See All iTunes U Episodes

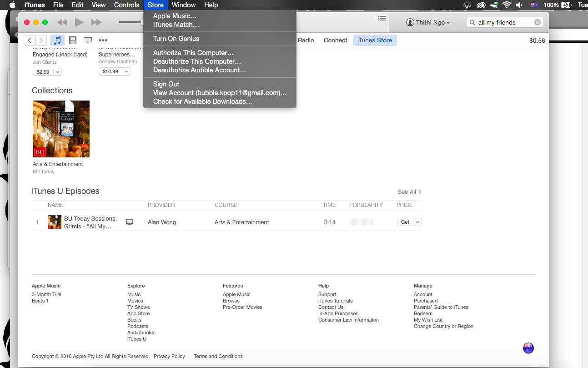tap(409, 192)
